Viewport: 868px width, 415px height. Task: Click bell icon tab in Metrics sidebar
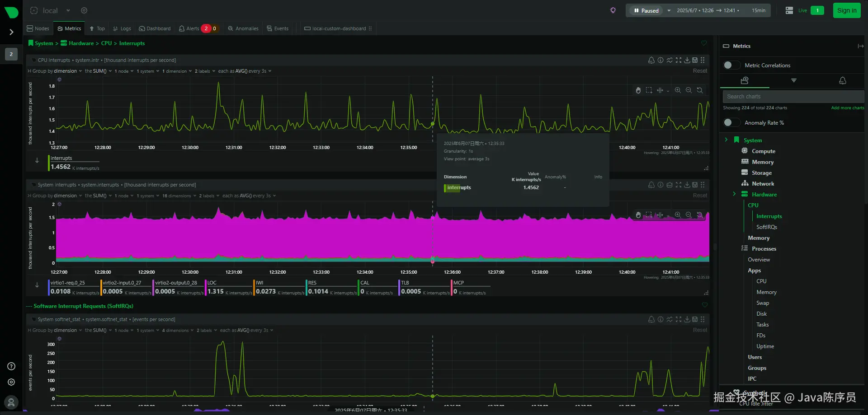pos(842,80)
